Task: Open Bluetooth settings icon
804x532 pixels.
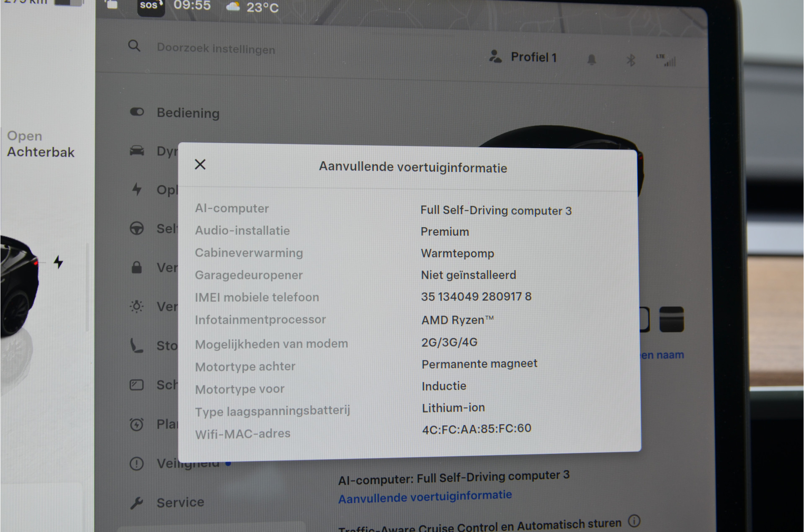Action: point(631,60)
